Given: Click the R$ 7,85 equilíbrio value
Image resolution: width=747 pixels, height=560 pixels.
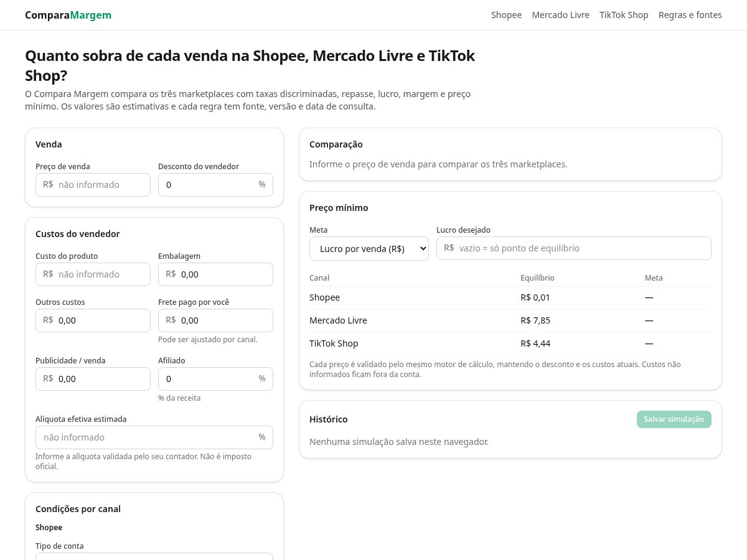Looking at the screenshot, I should (535, 320).
